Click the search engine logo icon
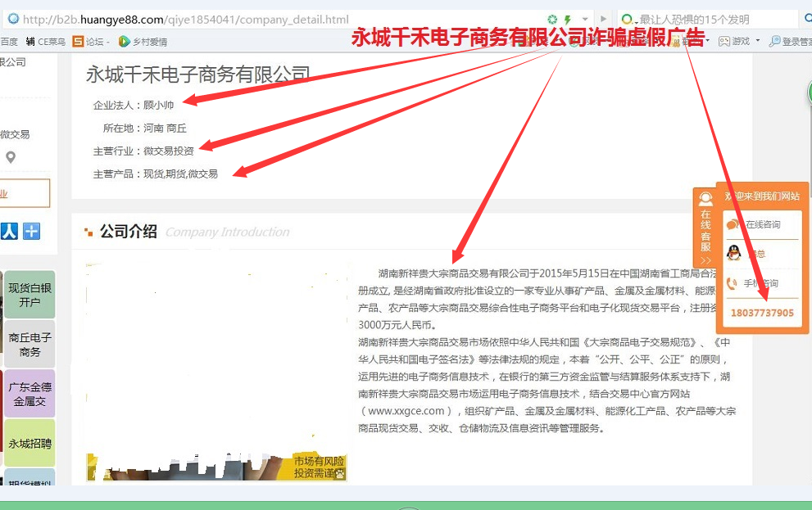812x510 pixels. pyautogui.click(x=627, y=20)
